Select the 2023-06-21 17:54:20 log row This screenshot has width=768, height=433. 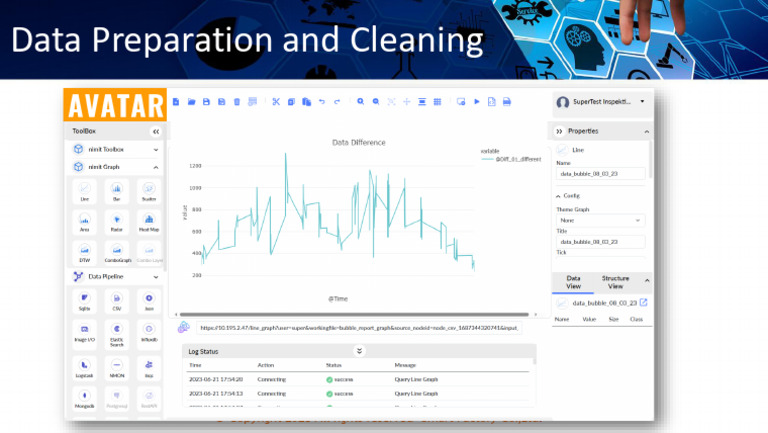click(x=359, y=380)
